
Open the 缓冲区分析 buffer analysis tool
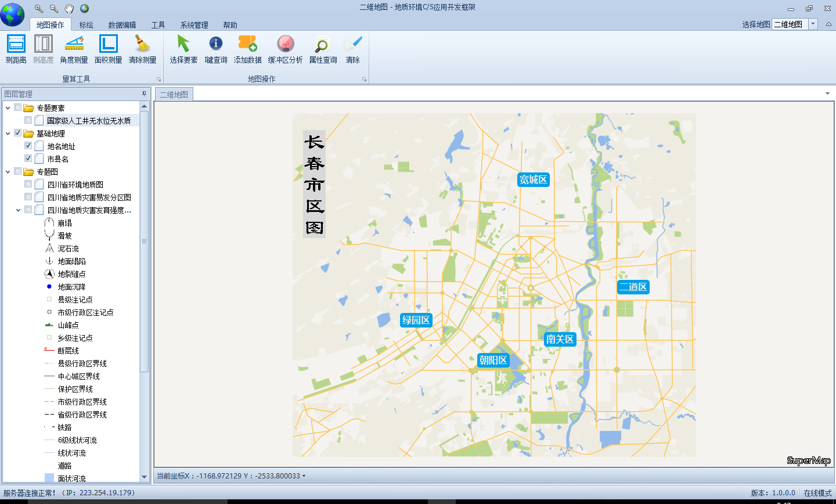coord(285,49)
